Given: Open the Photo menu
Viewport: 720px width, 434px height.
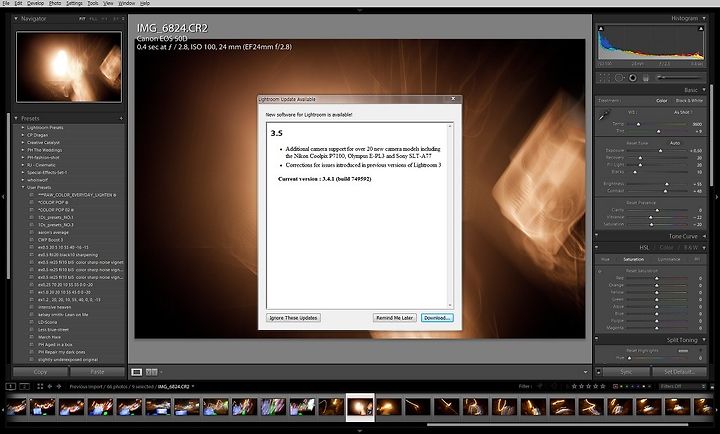Looking at the screenshot, I should coord(55,3).
